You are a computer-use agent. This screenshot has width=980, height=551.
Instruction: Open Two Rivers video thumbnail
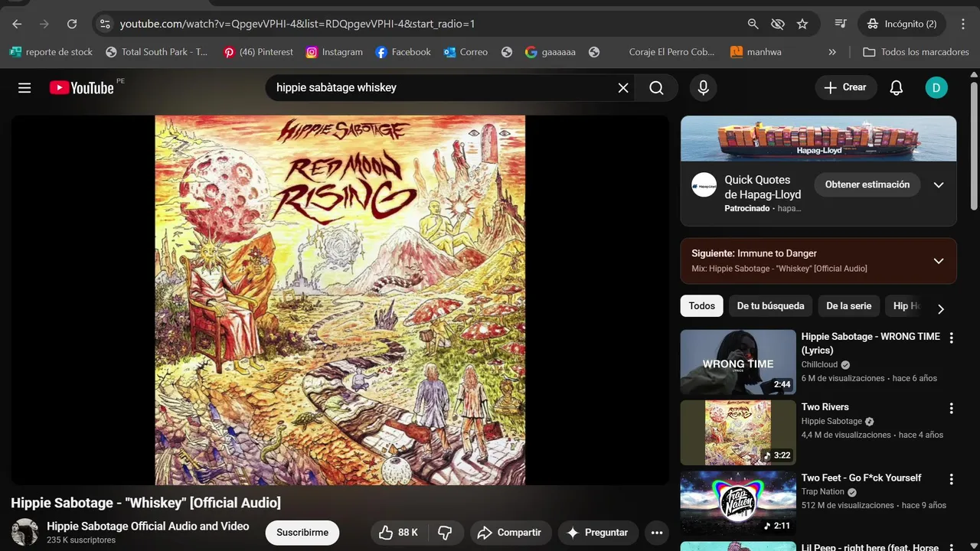pyautogui.click(x=738, y=432)
